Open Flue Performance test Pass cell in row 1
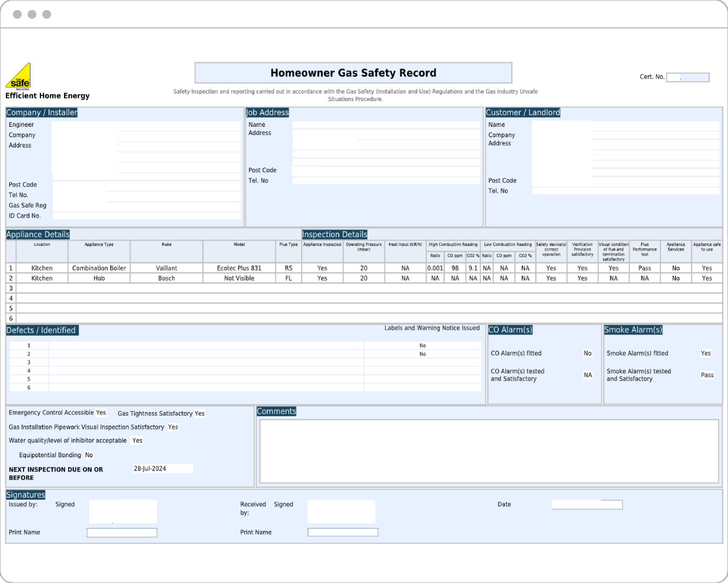 (x=645, y=268)
